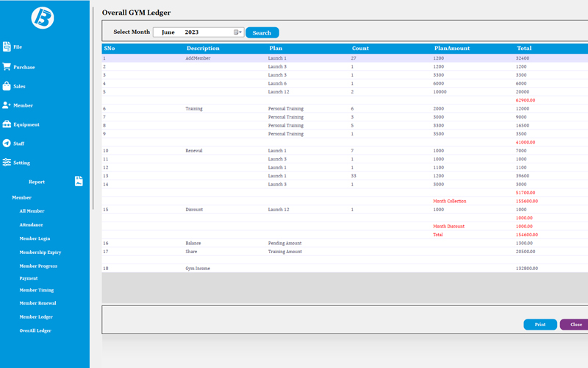Click the Month Discount label
588x368 pixels.
click(448, 227)
